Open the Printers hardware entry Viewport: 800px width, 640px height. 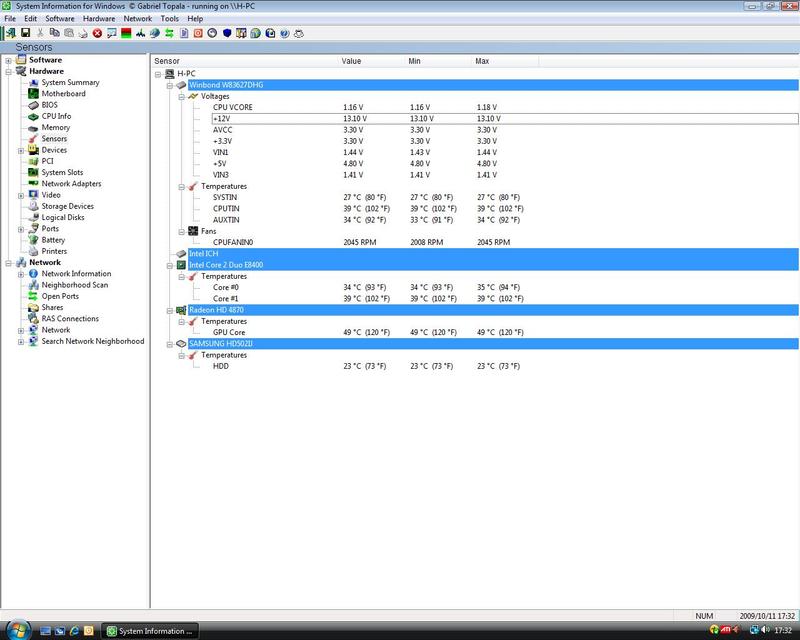tap(54, 251)
